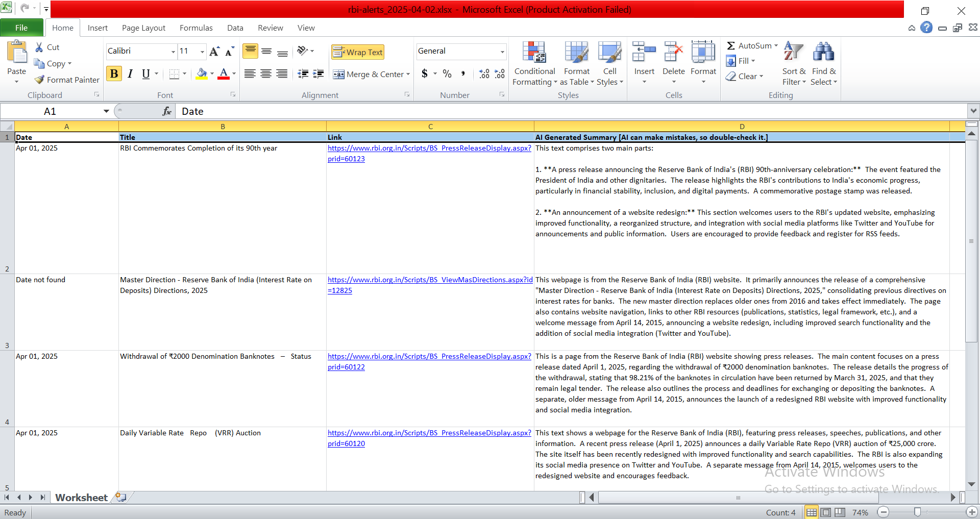This screenshot has width=980, height=519.
Task: Click the zoom slider handle
Action: point(917,512)
